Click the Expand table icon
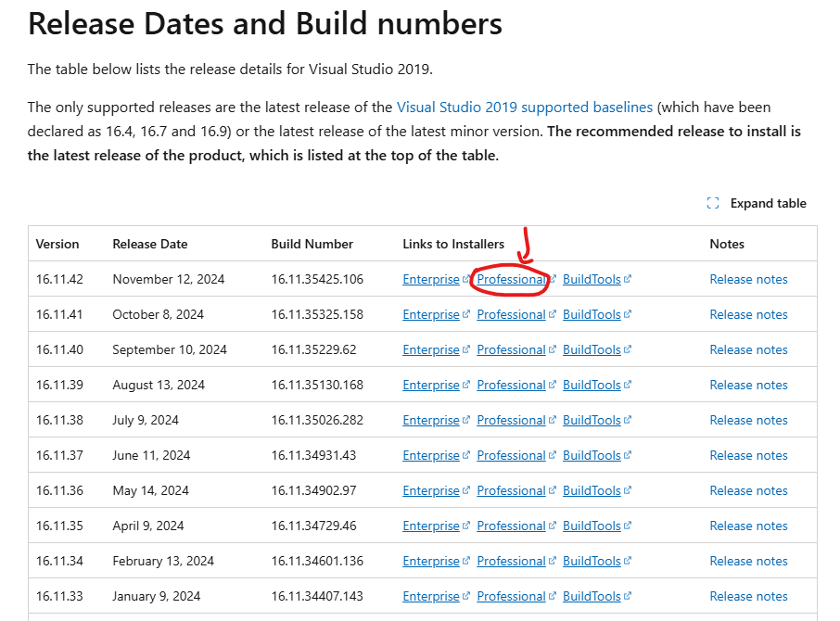This screenshot has height=621, width=840. coord(712,203)
